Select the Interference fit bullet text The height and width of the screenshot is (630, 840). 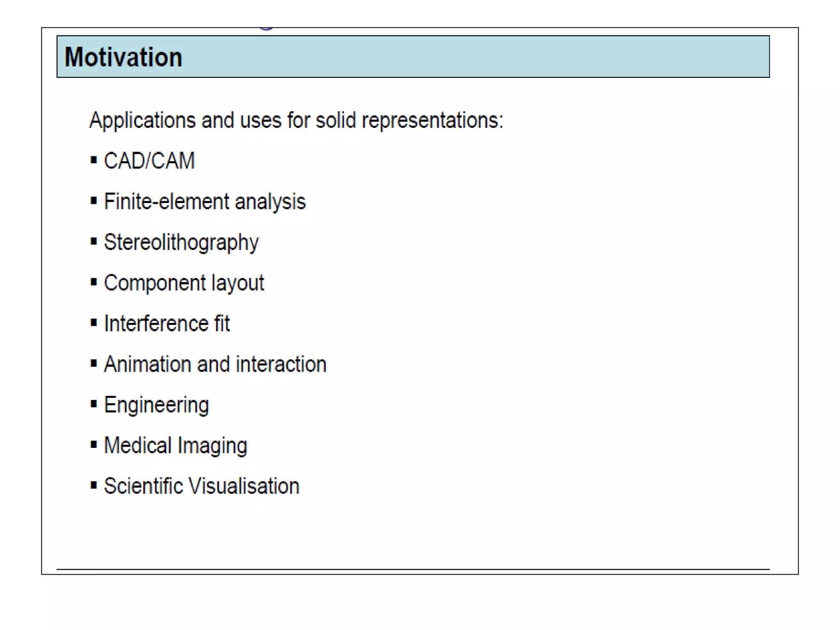point(167,324)
